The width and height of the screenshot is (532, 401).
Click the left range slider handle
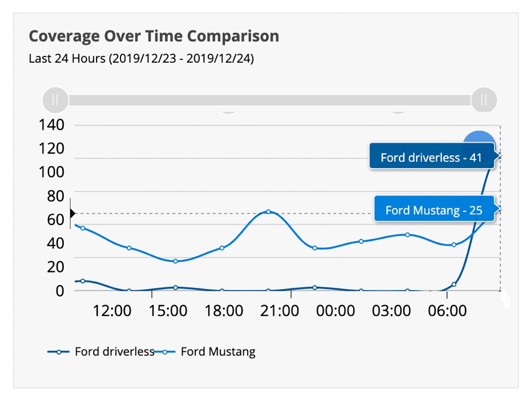[55, 100]
